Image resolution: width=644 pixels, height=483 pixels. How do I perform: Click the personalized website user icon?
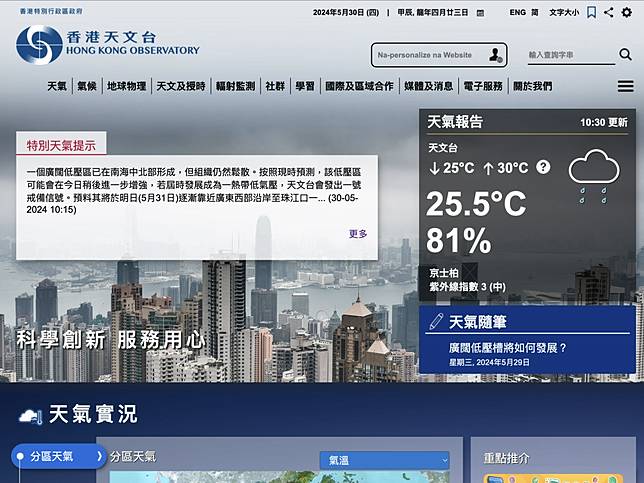pos(495,55)
